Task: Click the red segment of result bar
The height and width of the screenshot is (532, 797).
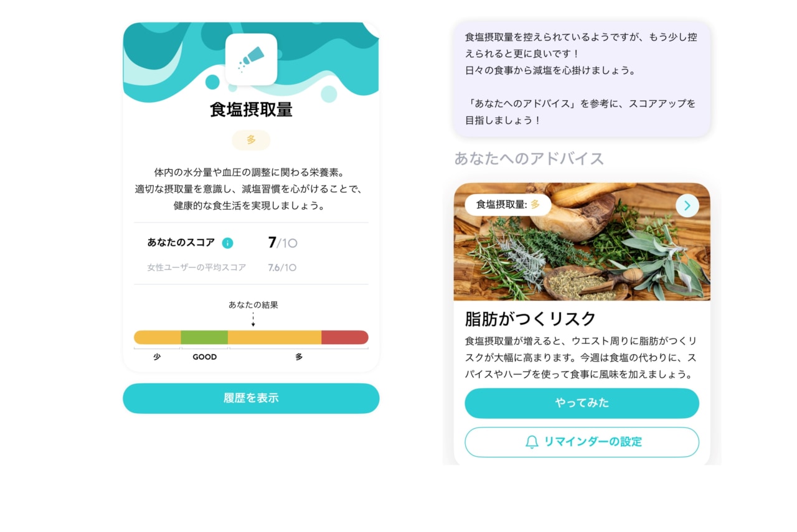Action: (x=345, y=337)
